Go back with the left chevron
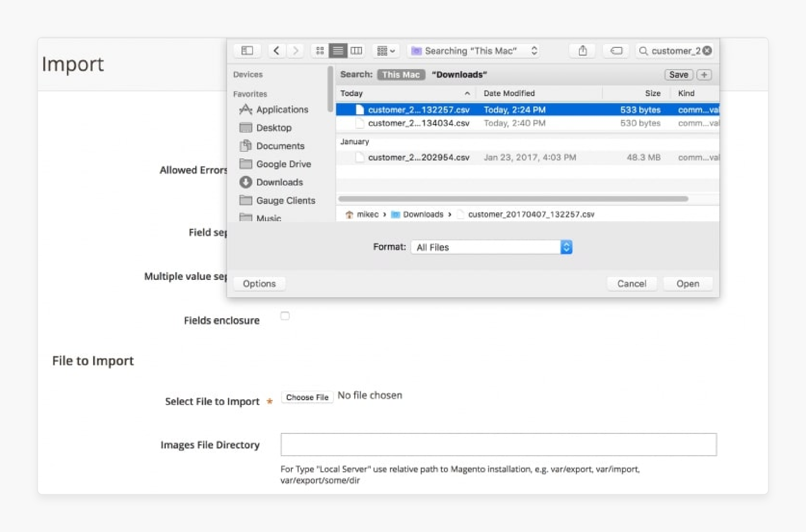 pyautogui.click(x=277, y=51)
